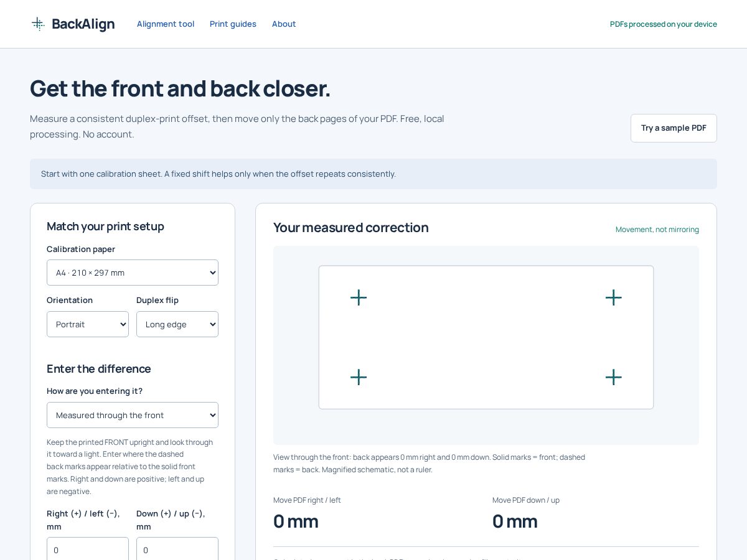Open the Print guides nav item
This screenshot has height=560, width=747.
coord(233,24)
